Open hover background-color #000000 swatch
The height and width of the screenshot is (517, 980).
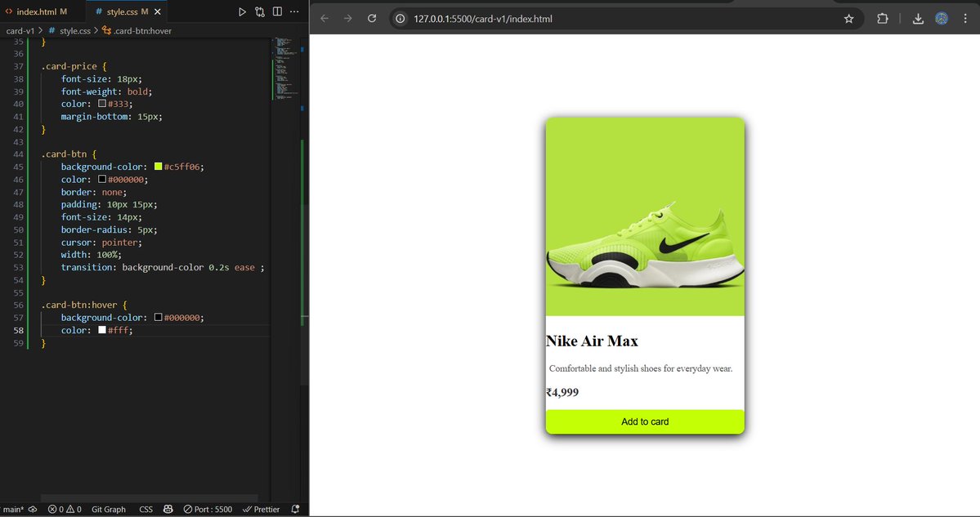(158, 318)
